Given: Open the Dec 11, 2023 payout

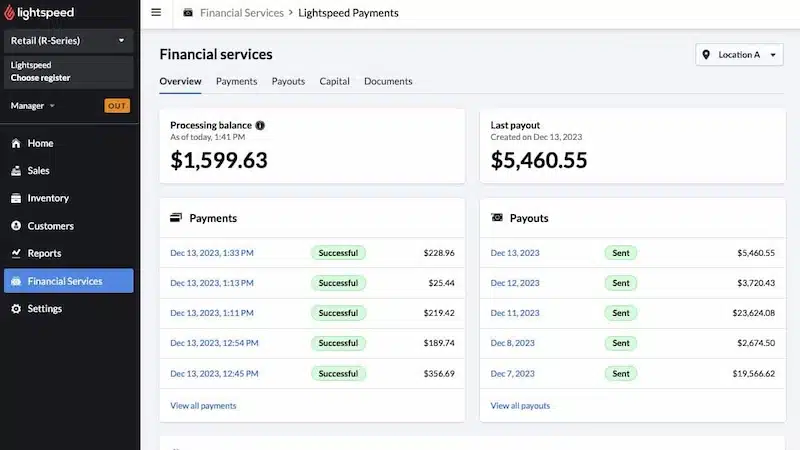Looking at the screenshot, I should click(x=515, y=313).
